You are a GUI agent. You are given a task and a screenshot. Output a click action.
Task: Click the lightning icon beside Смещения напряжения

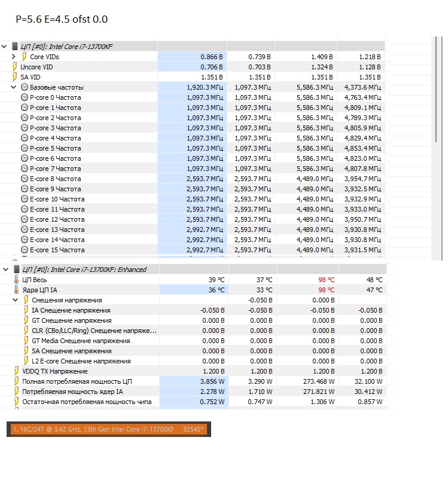[x=26, y=299]
